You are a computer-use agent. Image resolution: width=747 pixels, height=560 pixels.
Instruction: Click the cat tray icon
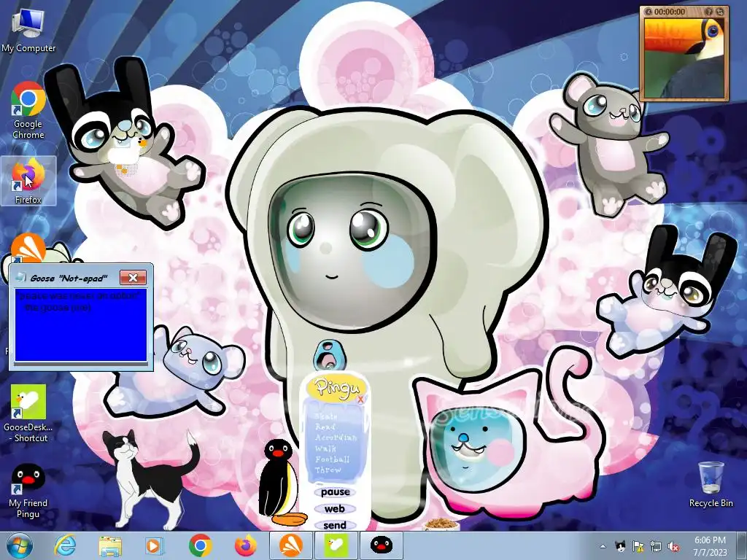620,546
